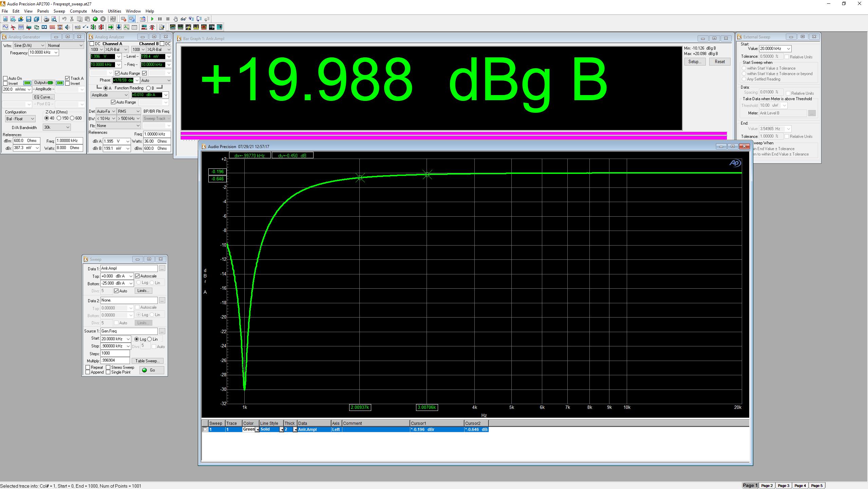Viewport: 868px width, 489px height.
Task: Click the glasses icon in toolbar
Action: click(184, 19)
